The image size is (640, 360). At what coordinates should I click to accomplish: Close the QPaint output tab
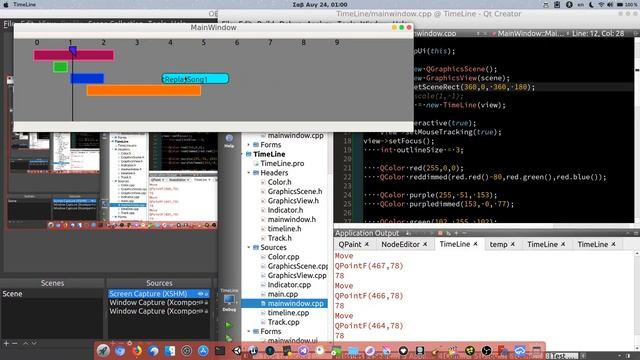point(367,244)
